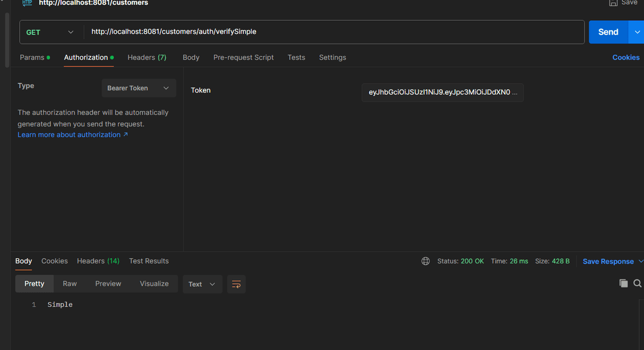Click the Token value input field
This screenshot has width=644, height=350.
pos(442,92)
